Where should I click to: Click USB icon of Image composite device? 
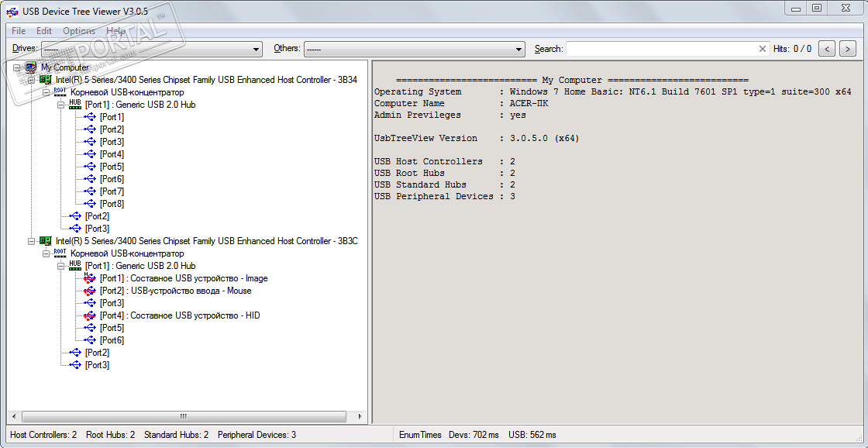(90, 278)
